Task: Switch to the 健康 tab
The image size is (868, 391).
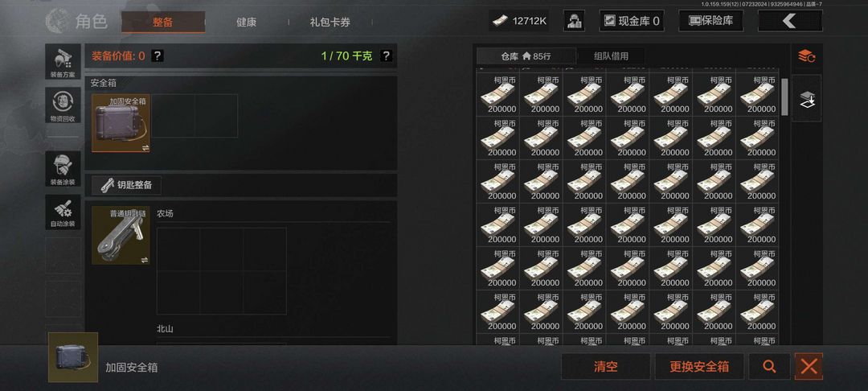Action: coord(247,23)
